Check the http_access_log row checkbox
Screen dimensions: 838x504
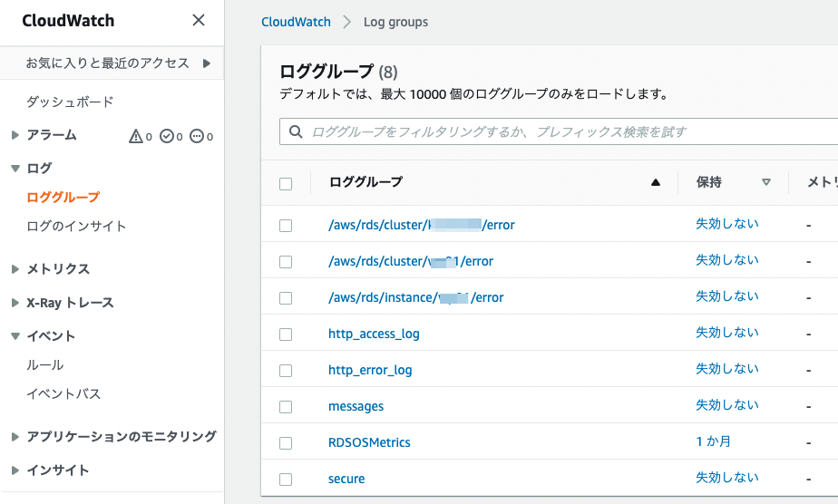[286, 334]
